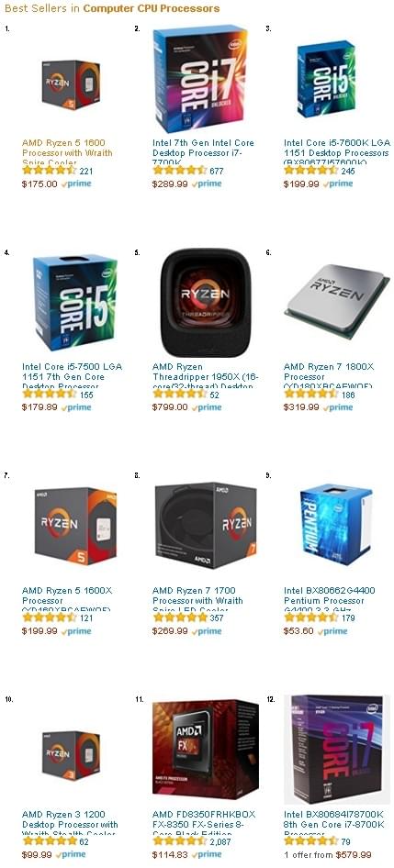Click the AMD Ryzen 7 1800X chip image
The image size is (394, 868).
point(337,301)
